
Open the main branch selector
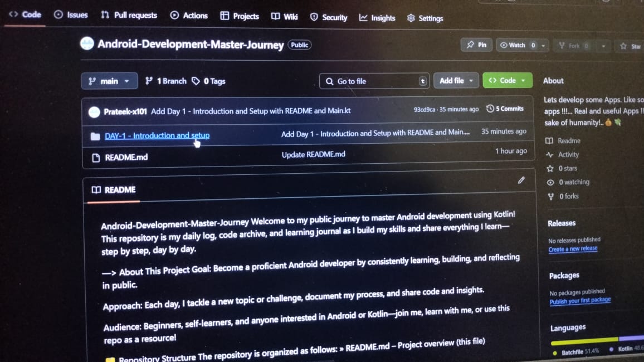tap(109, 81)
